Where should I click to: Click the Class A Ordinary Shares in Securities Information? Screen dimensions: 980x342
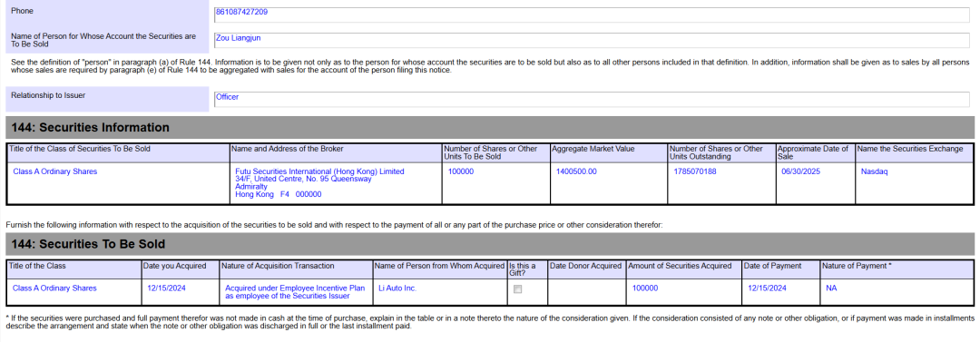[x=55, y=171]
